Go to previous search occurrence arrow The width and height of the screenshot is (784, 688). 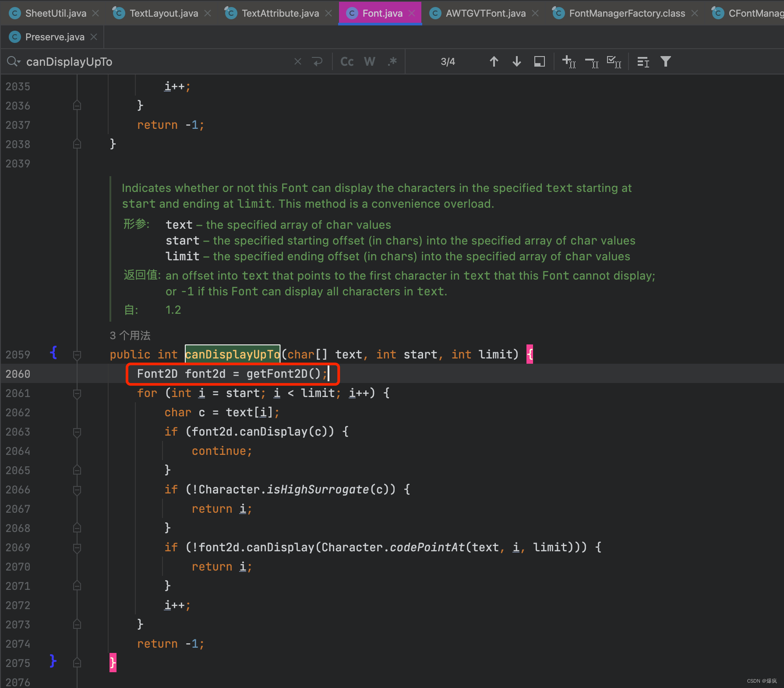pos(494,62)
